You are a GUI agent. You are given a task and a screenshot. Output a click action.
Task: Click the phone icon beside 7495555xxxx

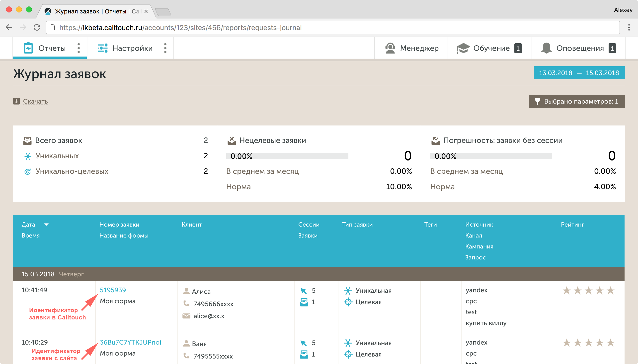(x=186, y=356)
